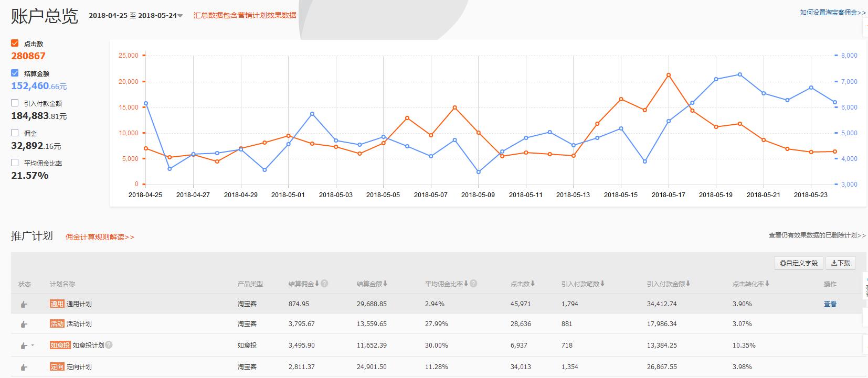868x378 pixels.
Task: Click the help icon beside 结算佣金
Action: (x=324, y=284)
